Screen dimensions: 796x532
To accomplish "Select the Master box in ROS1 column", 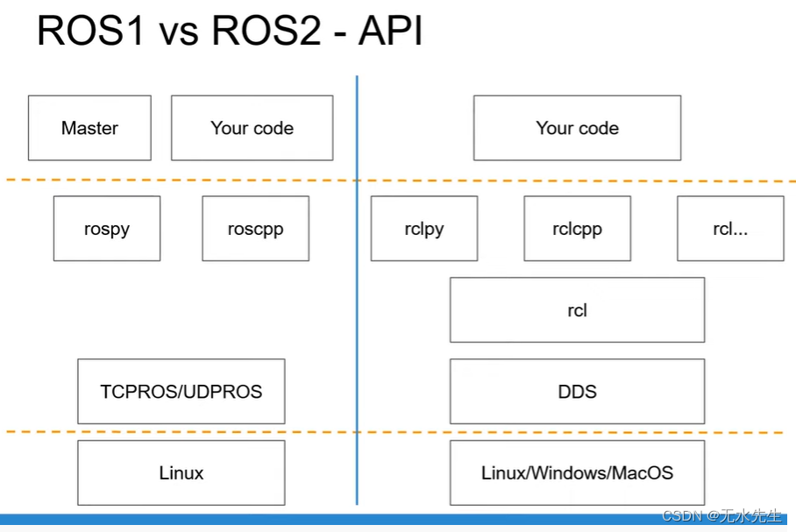I will tap(89, 128).
